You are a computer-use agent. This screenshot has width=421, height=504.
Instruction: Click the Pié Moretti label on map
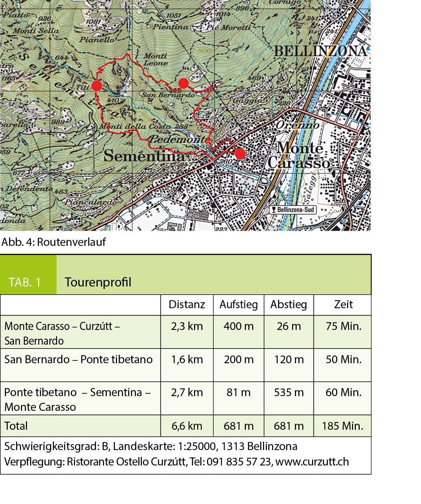[x=228, y=27]
